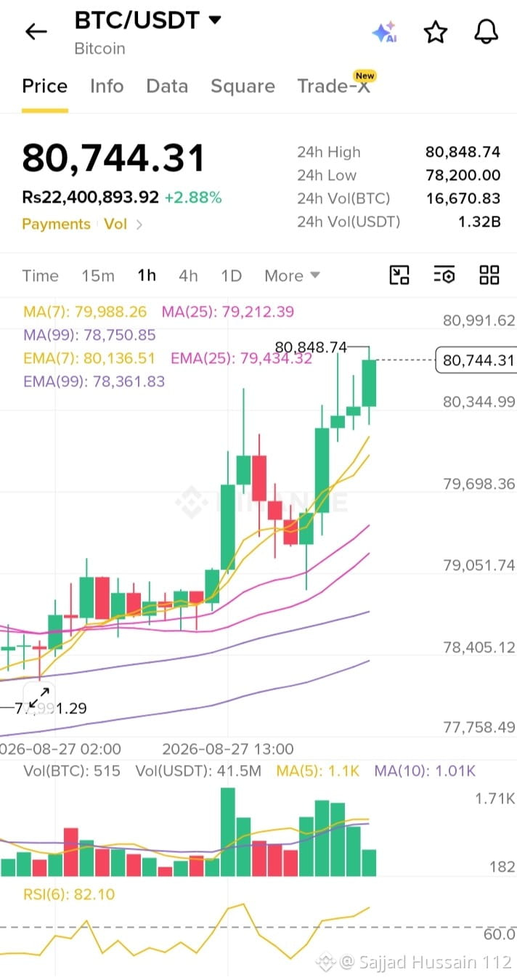Open the Payments link
This screenshot has height=980, width=517.
[56, 224]
